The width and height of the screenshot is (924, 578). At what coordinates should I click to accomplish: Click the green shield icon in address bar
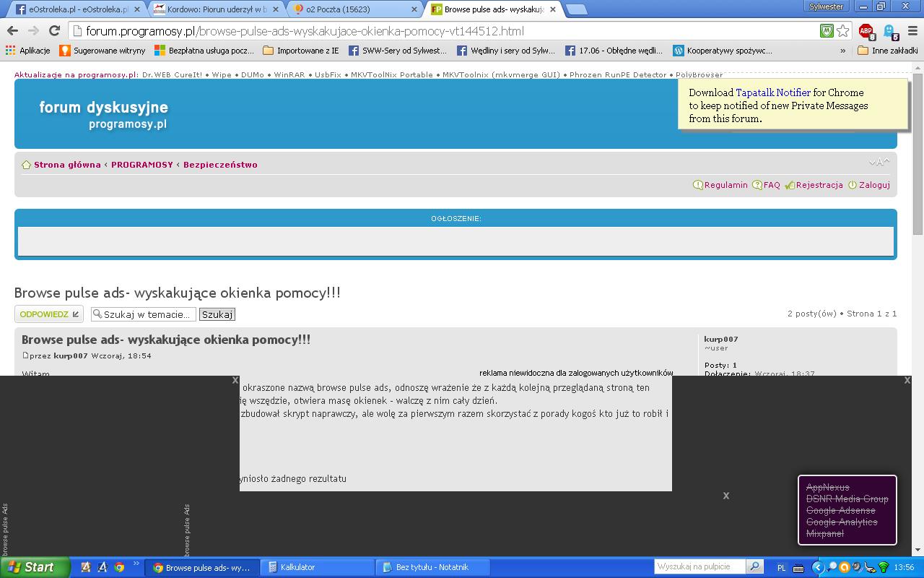click(827, 31)
